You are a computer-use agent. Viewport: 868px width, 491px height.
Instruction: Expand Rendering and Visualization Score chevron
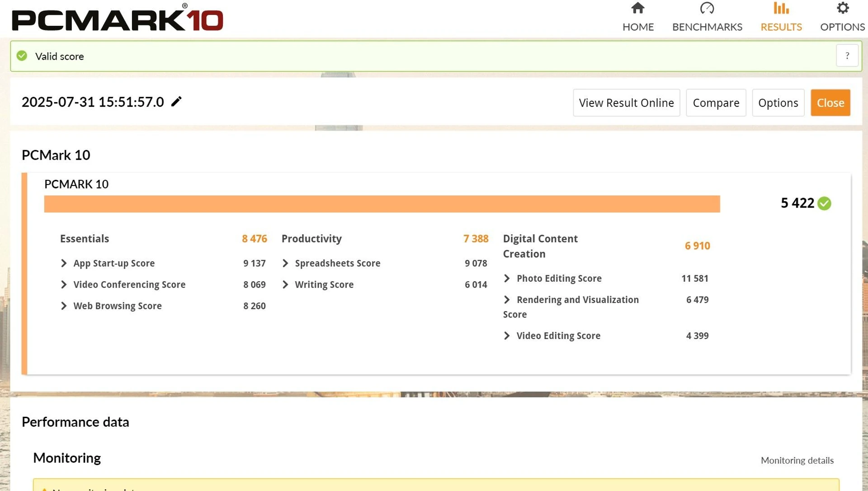click(507, 300)
